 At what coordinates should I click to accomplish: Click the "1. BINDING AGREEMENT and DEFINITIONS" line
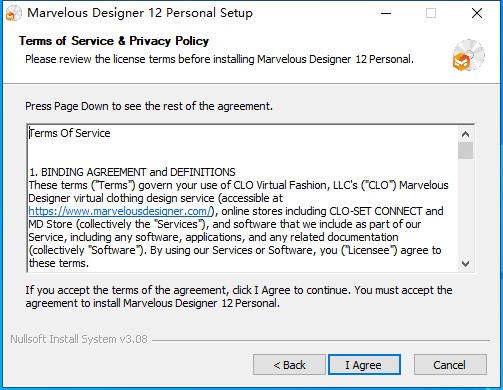point(132,172)
